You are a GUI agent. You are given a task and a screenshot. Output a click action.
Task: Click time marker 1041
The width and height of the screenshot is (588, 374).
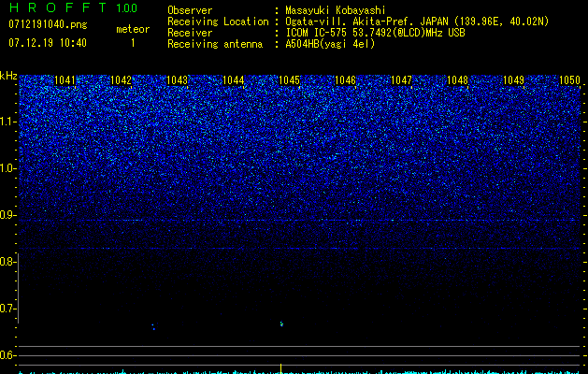(x=65, y=80)
